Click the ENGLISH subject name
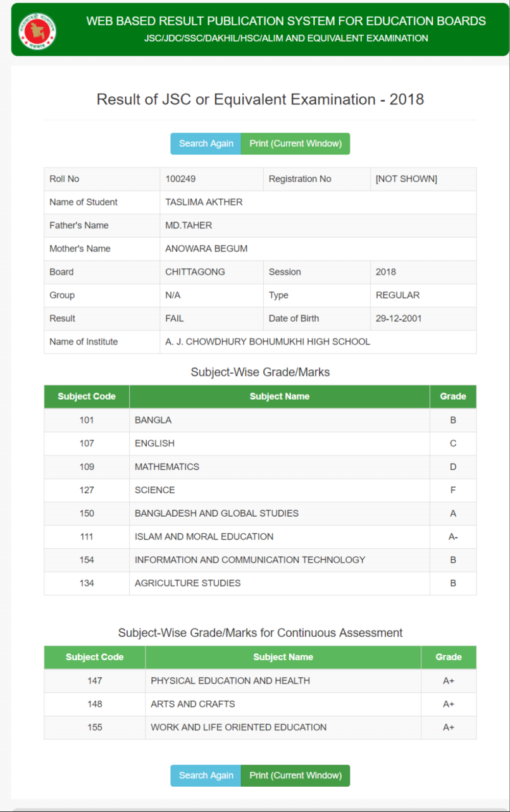This screenshot has height=812, width=510. [x=154, y=443]
